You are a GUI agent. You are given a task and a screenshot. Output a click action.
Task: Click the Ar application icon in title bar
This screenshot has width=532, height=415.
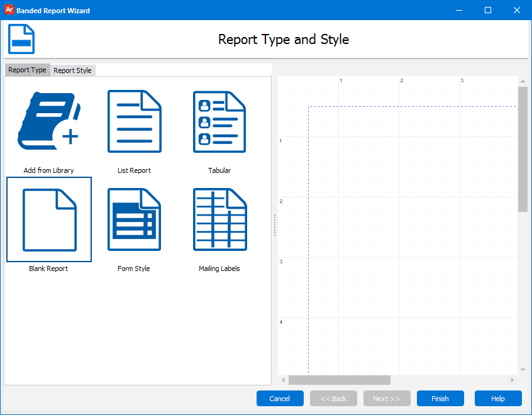pyautogui.click(x=8, y=10)
